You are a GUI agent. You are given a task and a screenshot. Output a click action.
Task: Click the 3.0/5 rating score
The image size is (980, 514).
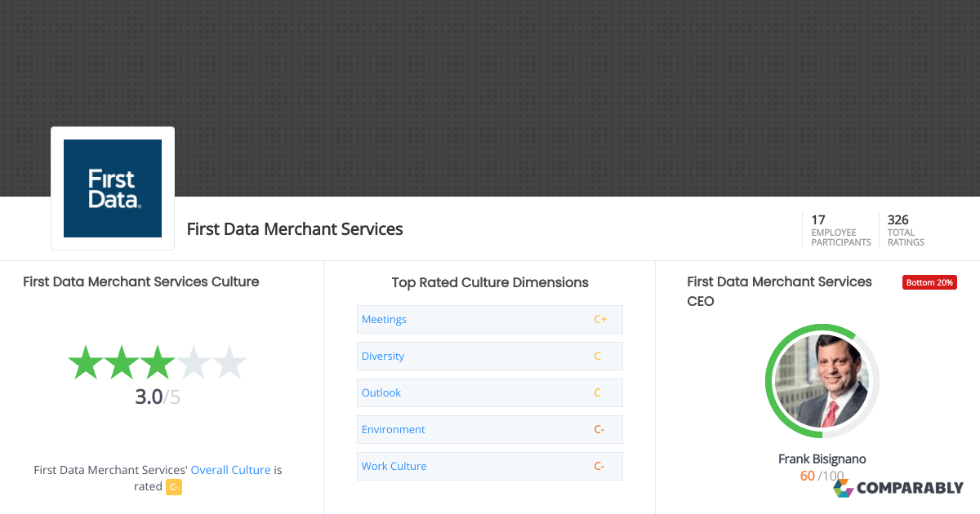tap(158, 397)
